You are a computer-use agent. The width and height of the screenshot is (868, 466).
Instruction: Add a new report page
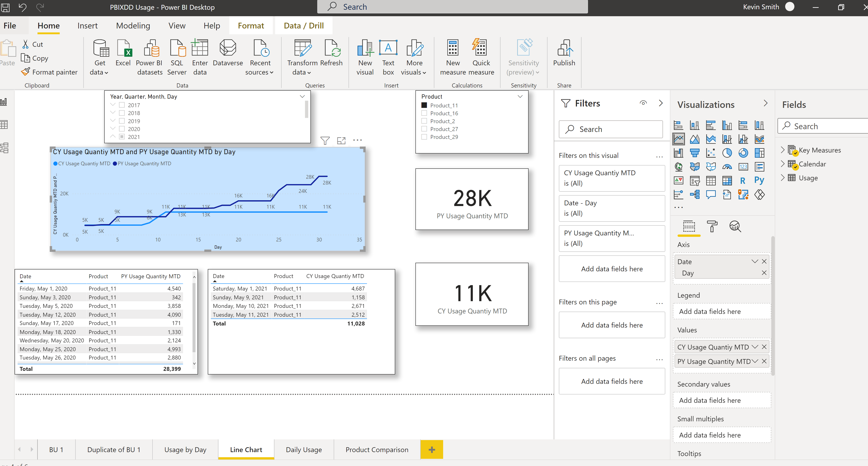[432, 450]
